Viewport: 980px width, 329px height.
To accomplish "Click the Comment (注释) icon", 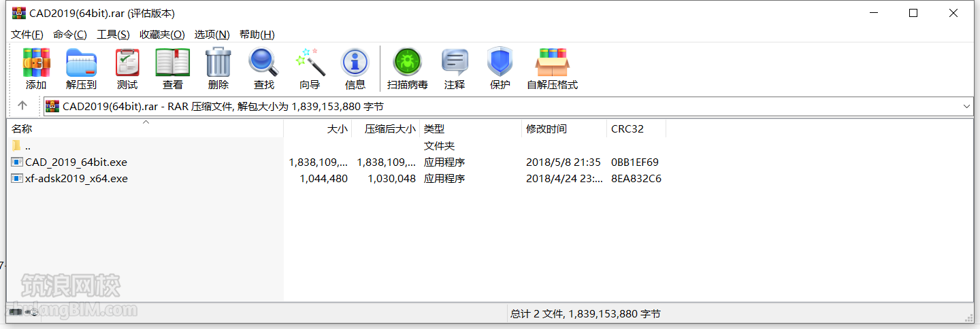I will click(x=455, y=63).
